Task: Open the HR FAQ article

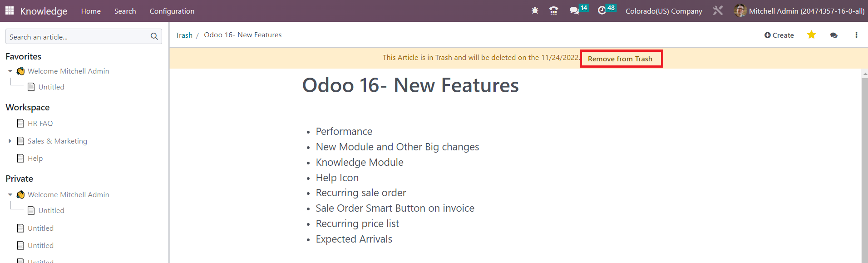Action: [x=40, y=123]
